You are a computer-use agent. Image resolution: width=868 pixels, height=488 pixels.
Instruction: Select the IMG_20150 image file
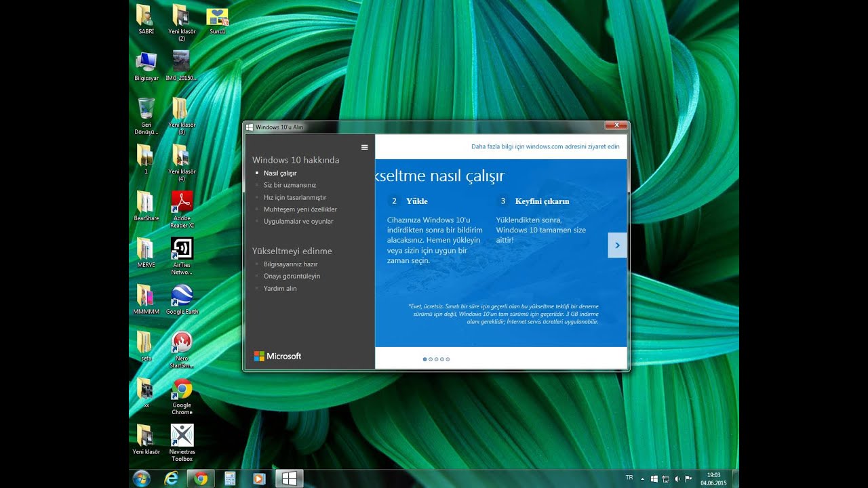pyautogui.click(x=181, y=66)
